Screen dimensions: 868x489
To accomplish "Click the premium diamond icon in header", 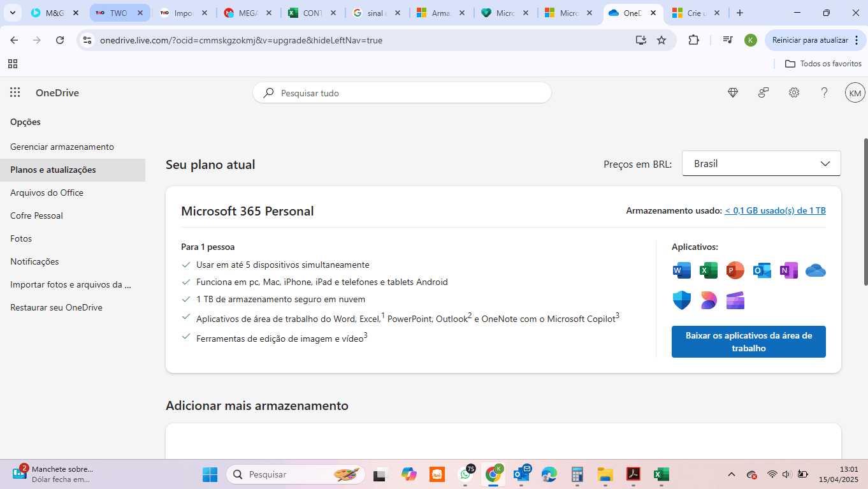I will 733,92.
